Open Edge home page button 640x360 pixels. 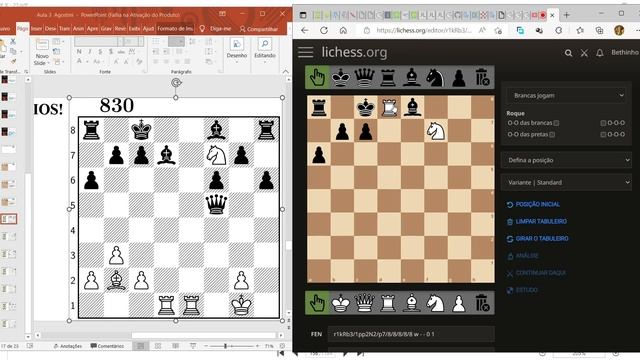[343, 30]
